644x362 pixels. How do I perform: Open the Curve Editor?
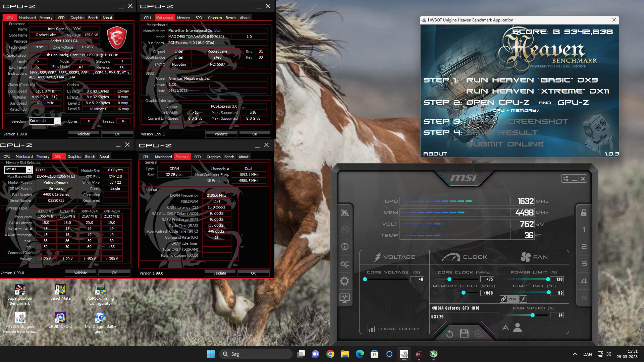pos(394,329)
